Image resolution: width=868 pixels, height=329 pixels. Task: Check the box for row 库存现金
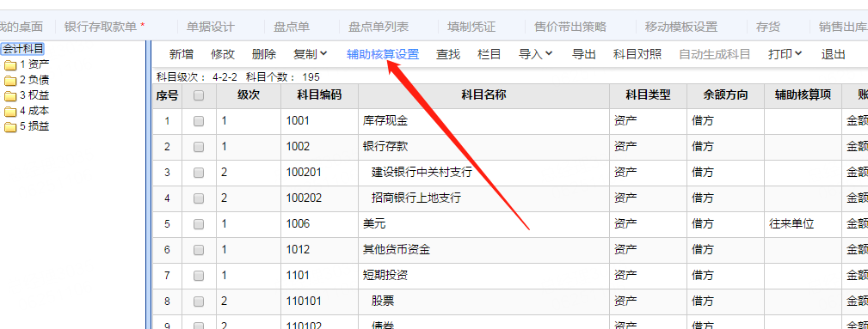[x=199, y=122]
